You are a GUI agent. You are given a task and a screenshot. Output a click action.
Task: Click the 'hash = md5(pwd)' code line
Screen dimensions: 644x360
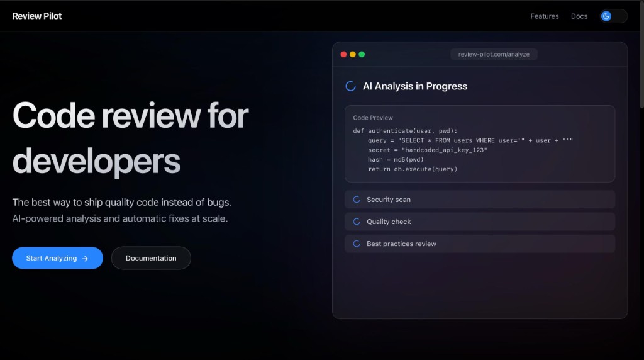396,159
